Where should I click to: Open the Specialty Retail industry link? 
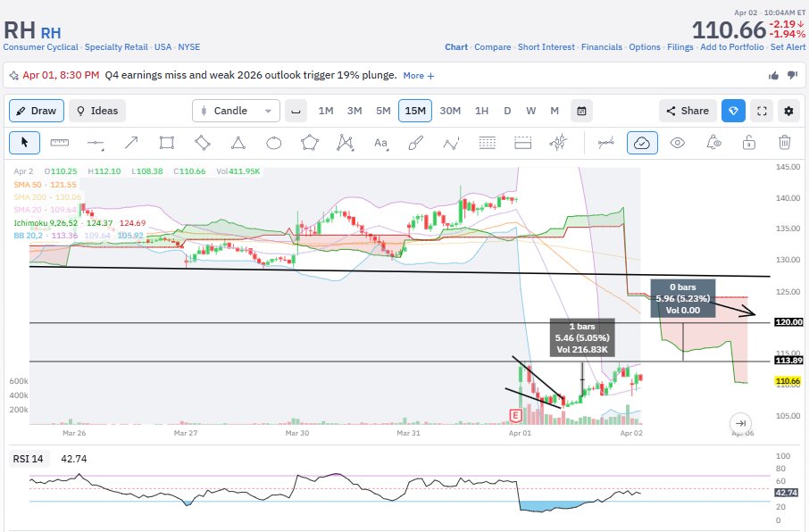coord(116,47)
